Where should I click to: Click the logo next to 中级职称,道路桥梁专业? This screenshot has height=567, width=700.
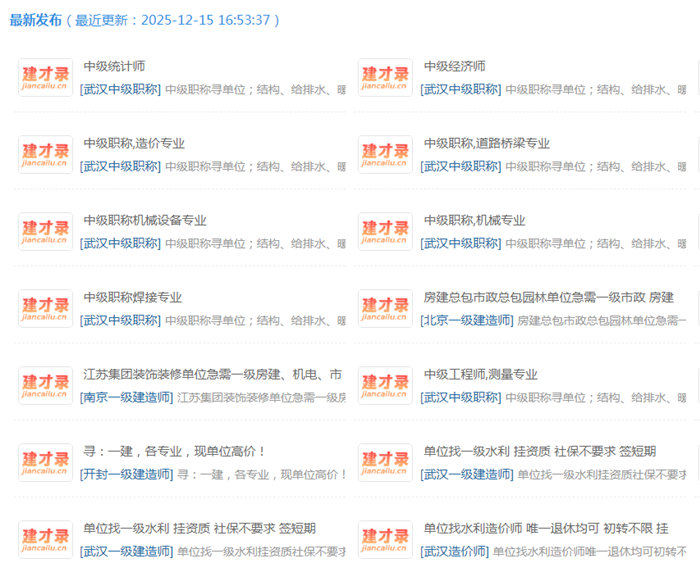[385, 155]
